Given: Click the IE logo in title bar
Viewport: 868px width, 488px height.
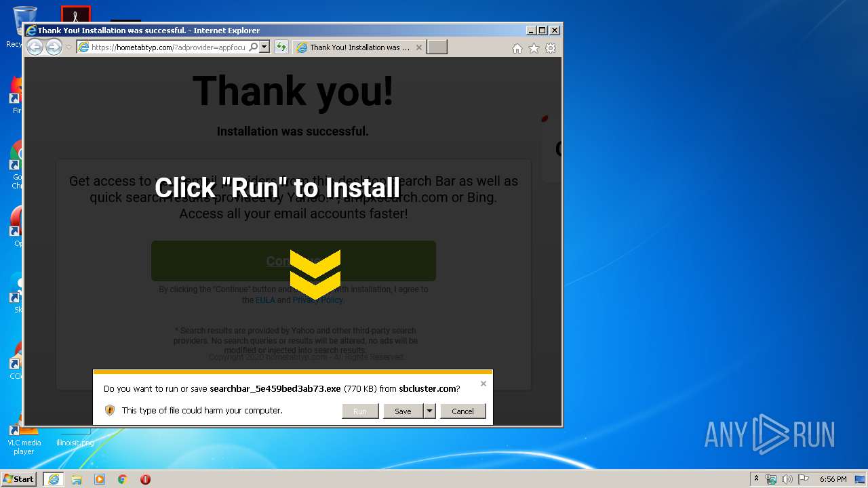Looking at the screenshot, I should coord(31,30).
